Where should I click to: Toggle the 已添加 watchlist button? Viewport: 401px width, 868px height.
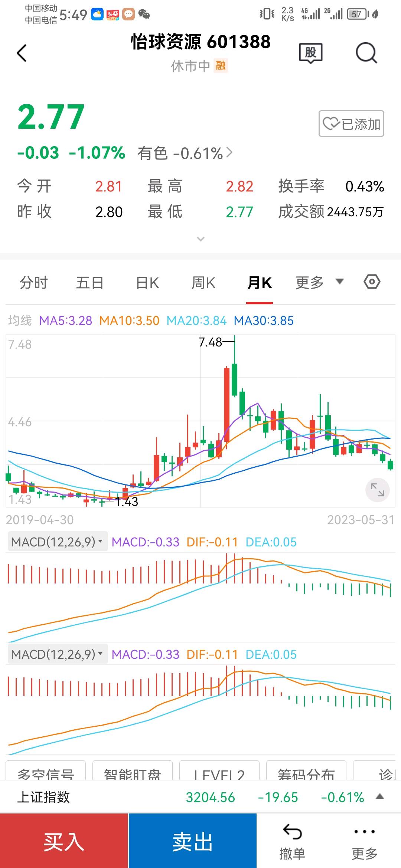[351, 124]
